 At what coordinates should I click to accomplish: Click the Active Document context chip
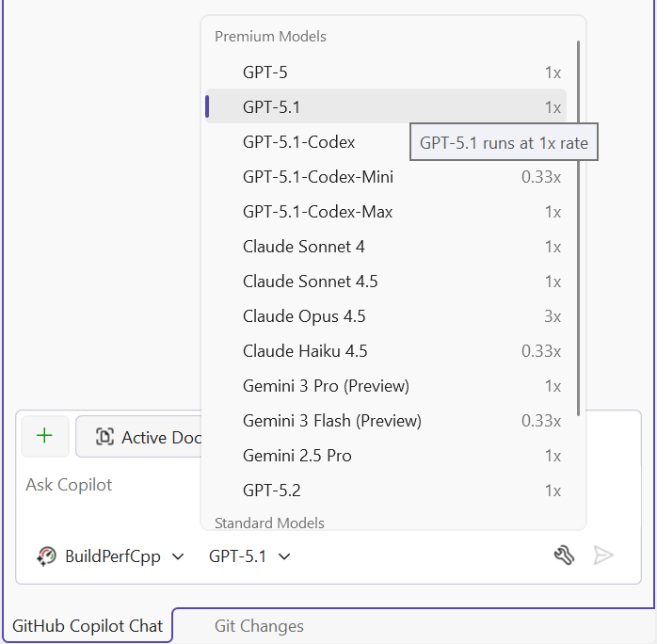(141, 437)
